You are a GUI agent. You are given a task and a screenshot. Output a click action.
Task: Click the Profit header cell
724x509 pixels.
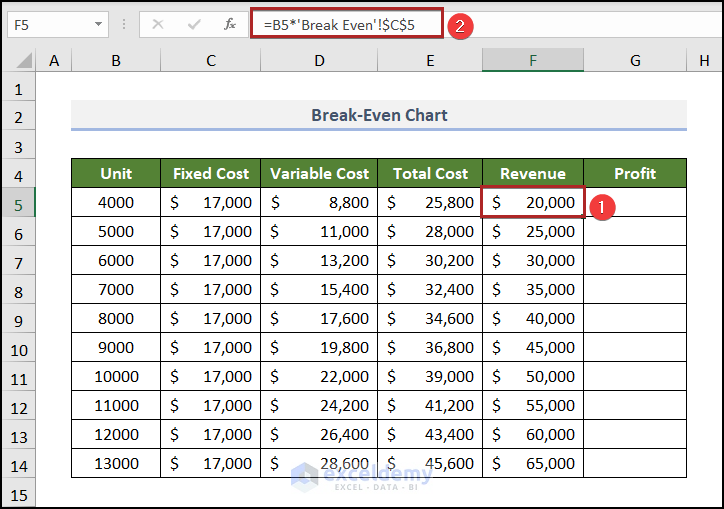635,174
